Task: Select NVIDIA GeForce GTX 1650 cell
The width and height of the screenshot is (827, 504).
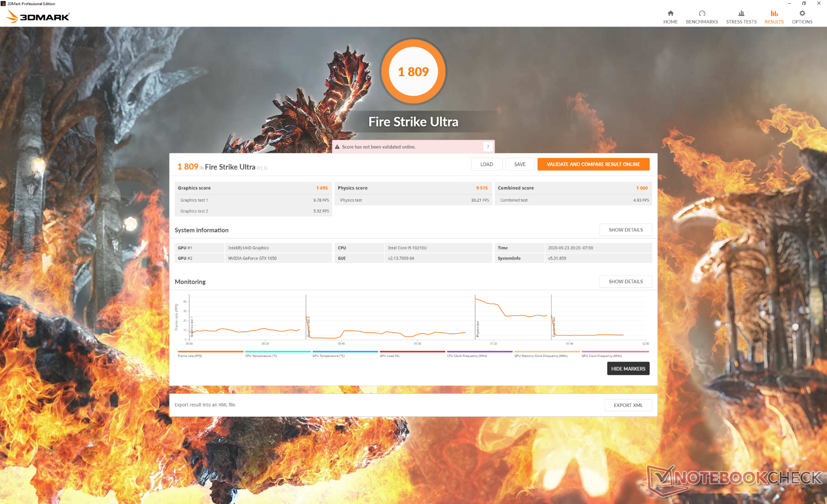Action: point(278,258)
